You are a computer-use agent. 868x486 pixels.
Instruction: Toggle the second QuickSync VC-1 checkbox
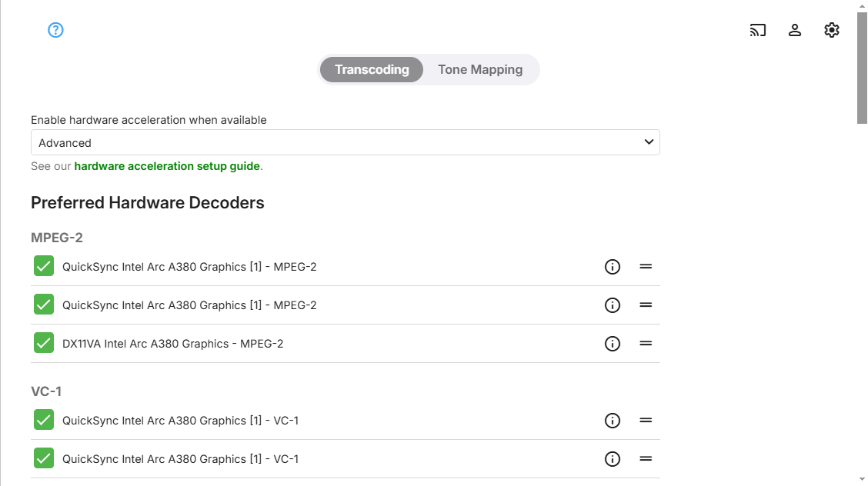(44, 458)
